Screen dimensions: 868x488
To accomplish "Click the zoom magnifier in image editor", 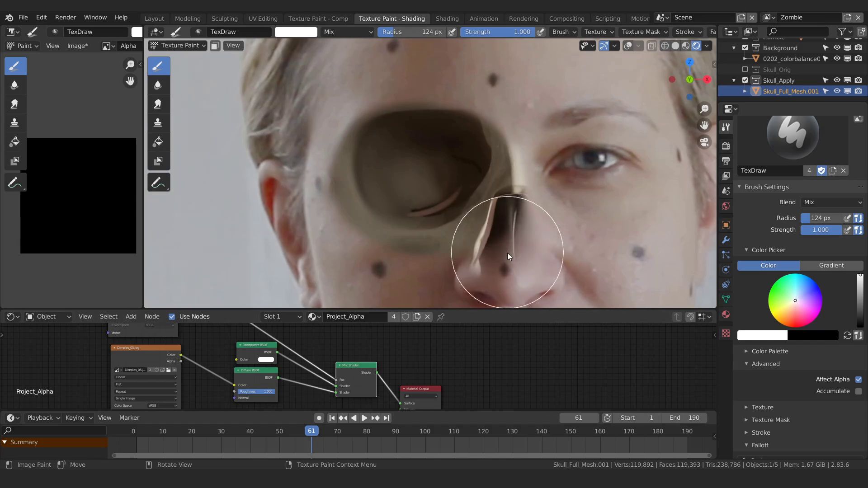I will click(x=130, y=65).
